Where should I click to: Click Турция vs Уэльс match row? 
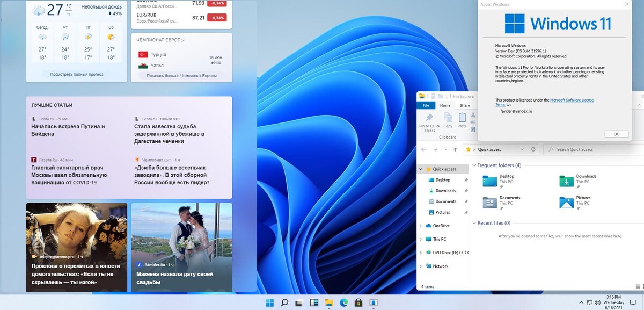181,60
